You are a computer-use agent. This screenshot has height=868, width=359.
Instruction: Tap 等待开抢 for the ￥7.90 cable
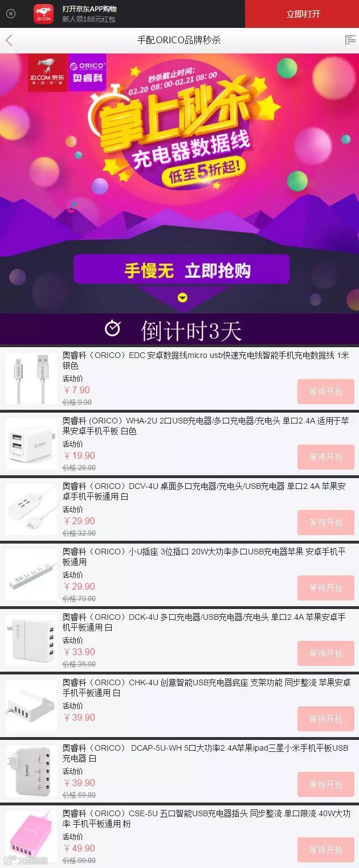pyautogui.click(x=325, y=392)
